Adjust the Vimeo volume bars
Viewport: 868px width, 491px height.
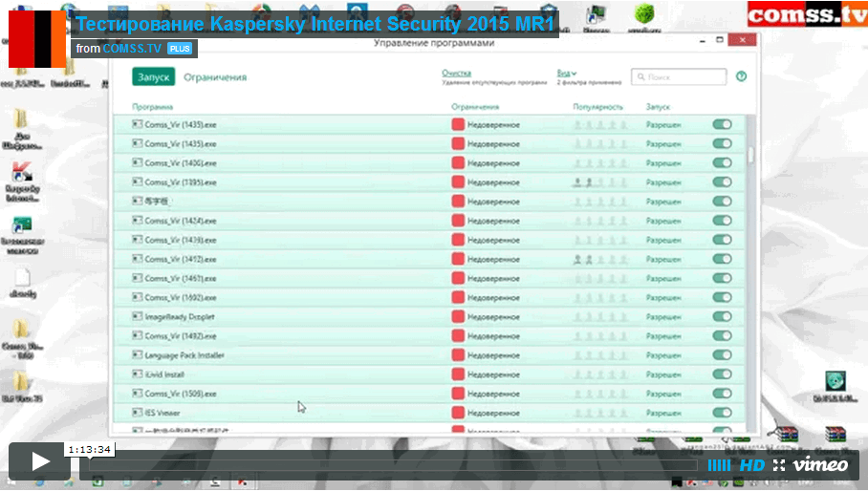click(x=719, y=465)
